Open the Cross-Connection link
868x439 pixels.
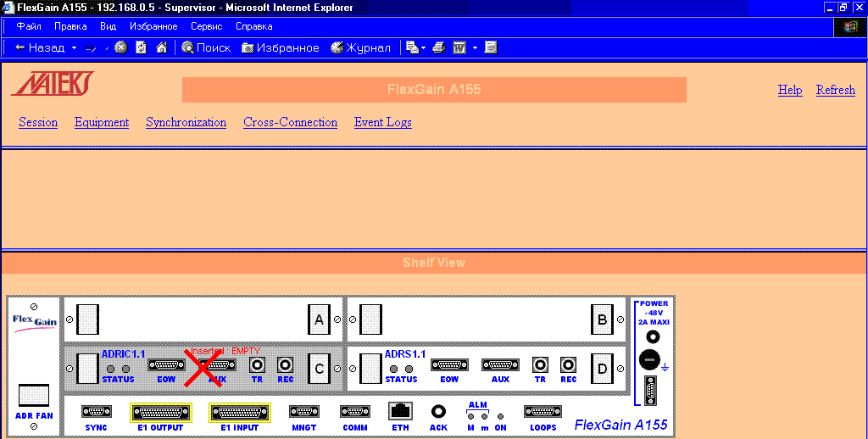[x=290, y=122]
